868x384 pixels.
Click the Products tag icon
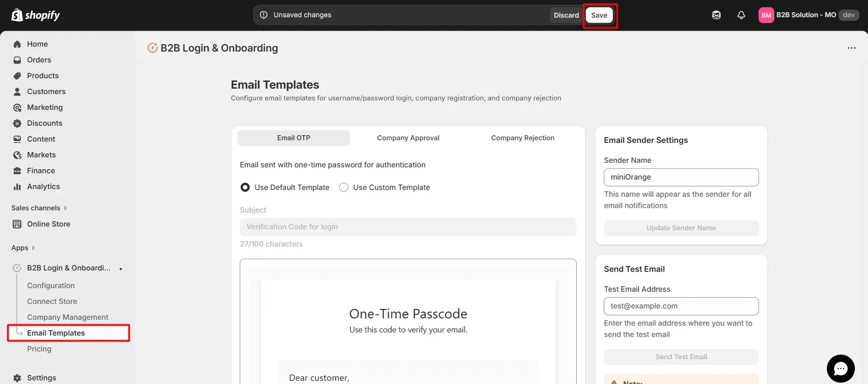point(17,76)
